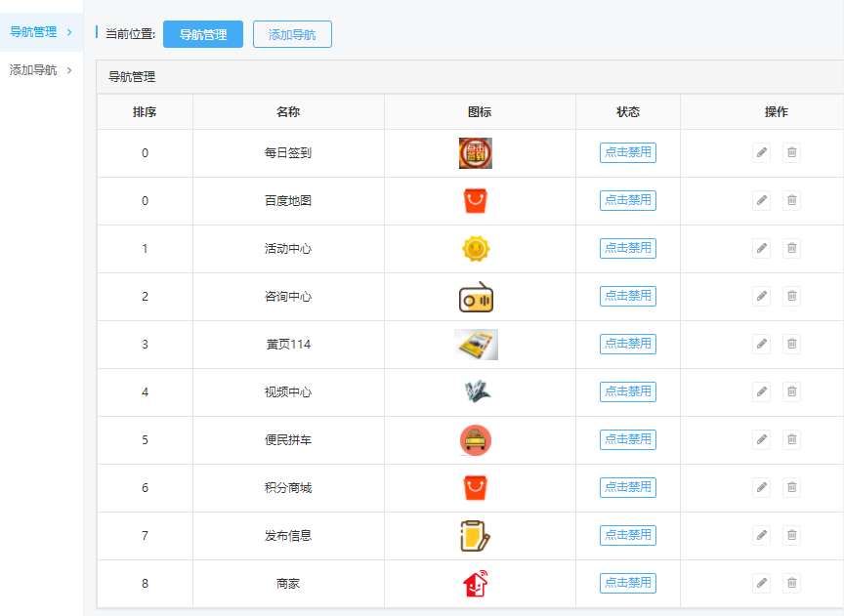Click the 图标 column header
Image resolution: width=844 pixels, height=616 pixels.
480,112
